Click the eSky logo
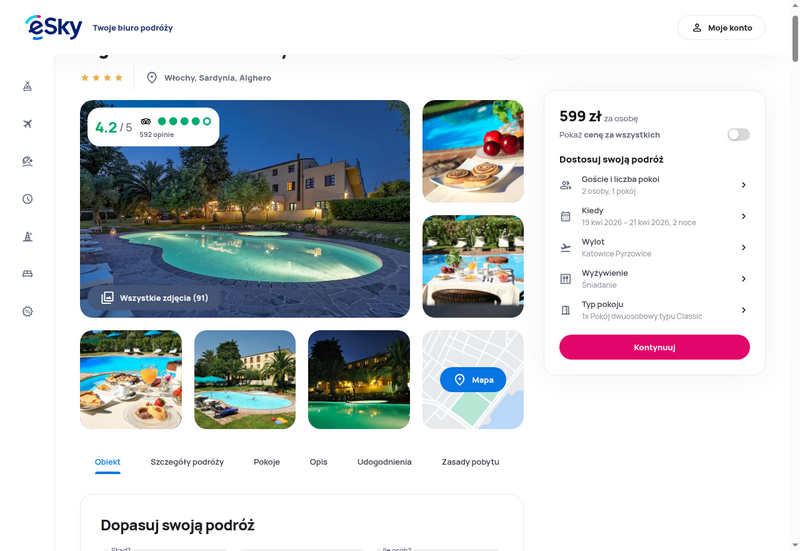The height and width of the screenshot is (551, 800). pos(54,27)
